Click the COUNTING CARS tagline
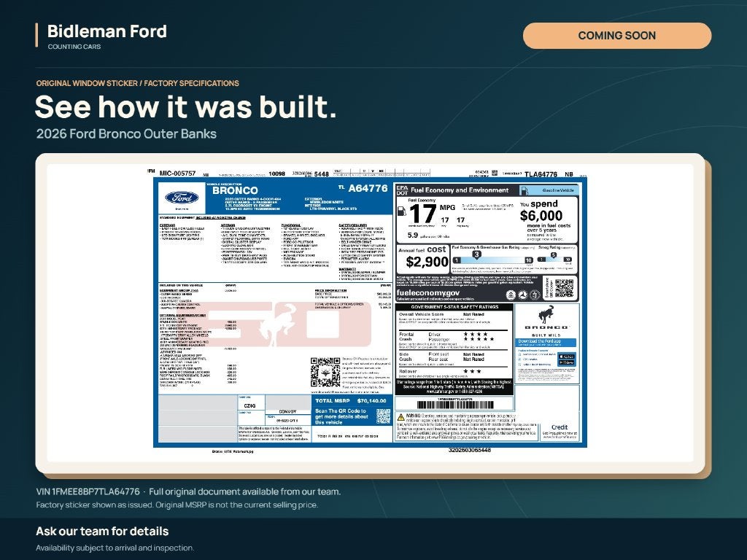This screenshot has height=560, width=747. click(74, 47)
